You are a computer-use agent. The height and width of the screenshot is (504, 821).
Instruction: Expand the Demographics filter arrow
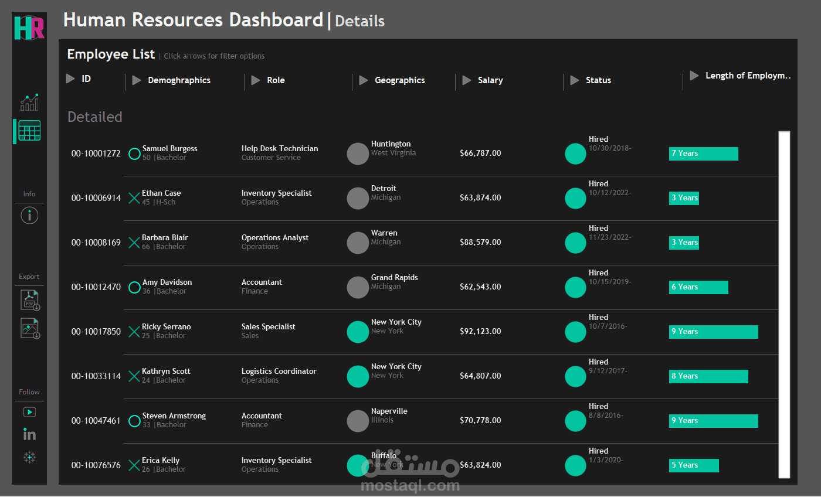coord(137,80)
